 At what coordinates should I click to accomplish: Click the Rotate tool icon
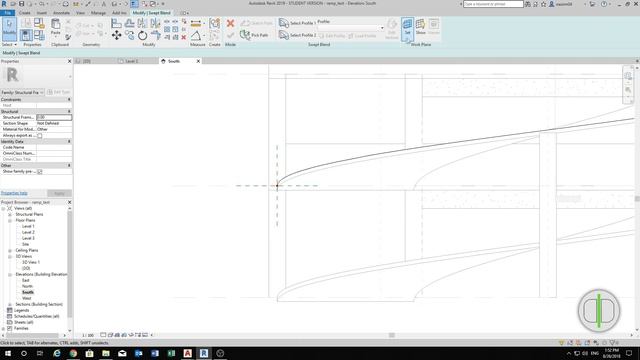click(142, 36)
